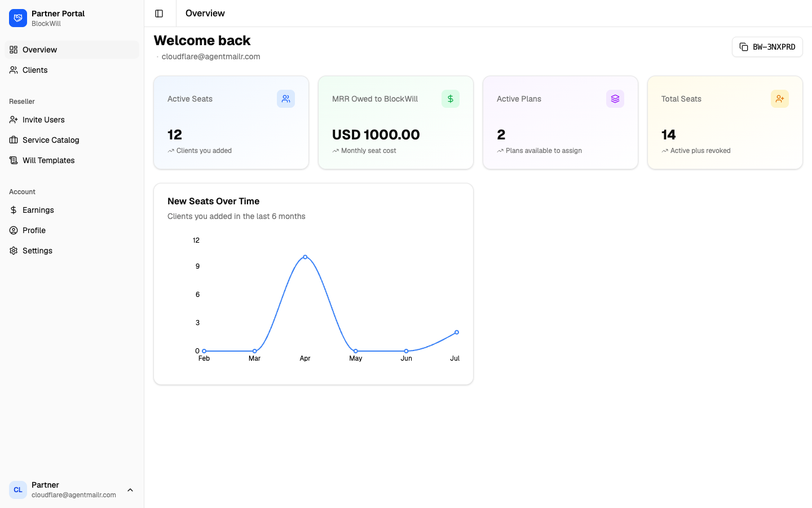Toggle the sidebar panel icon
The image size is (812, 508).
point(159,14)
